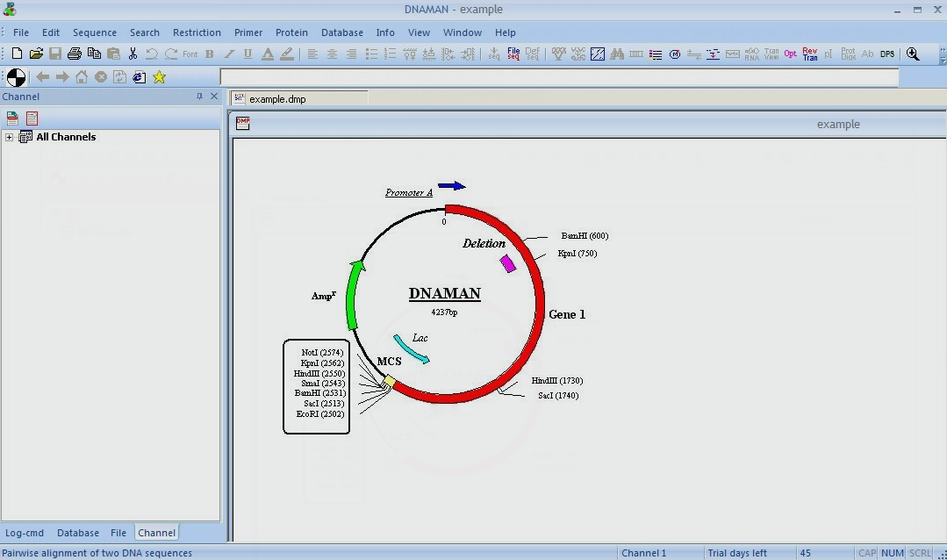This screenshot has width=947, height=560.
Task: Open the Font settings button
Action: coord(190,54)
